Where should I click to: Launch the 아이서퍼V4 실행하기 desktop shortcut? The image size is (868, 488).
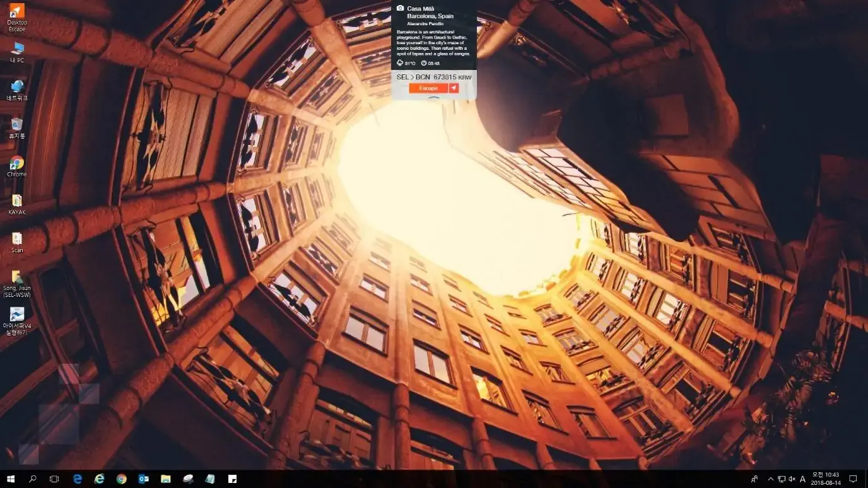coord(17,321)
